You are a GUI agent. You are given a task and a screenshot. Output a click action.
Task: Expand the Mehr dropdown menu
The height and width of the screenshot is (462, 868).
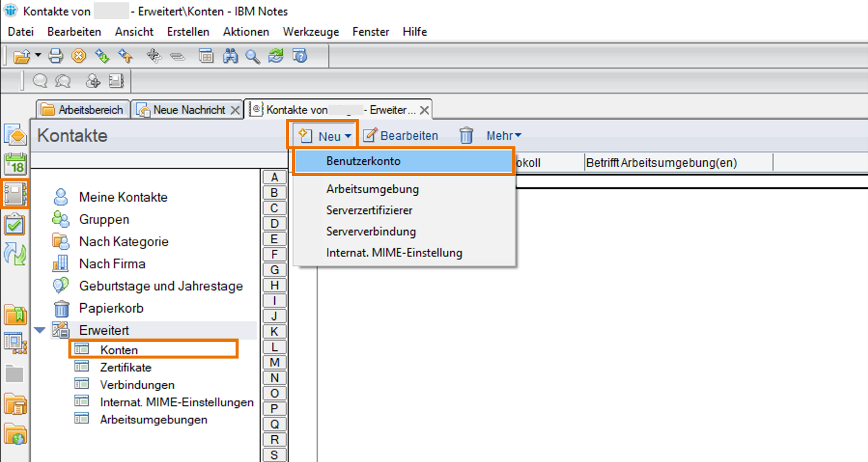tap(503, 136)
